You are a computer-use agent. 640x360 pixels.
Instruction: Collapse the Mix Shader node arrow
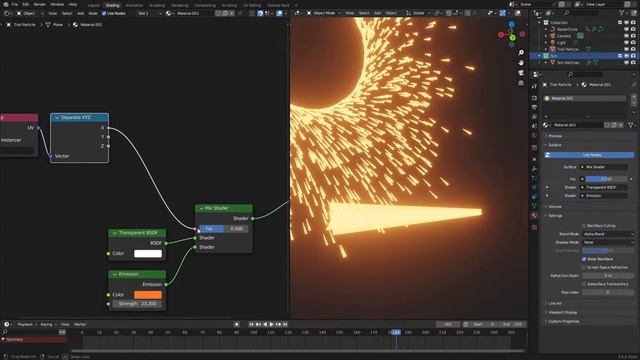201,209
